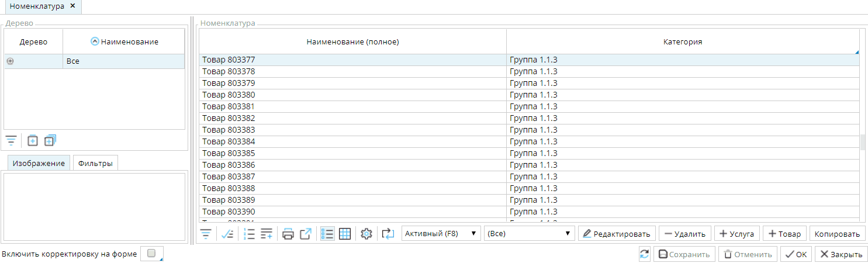
Task: Click the refresh icon next to Сохранить
Action: (x=645, y=254)
